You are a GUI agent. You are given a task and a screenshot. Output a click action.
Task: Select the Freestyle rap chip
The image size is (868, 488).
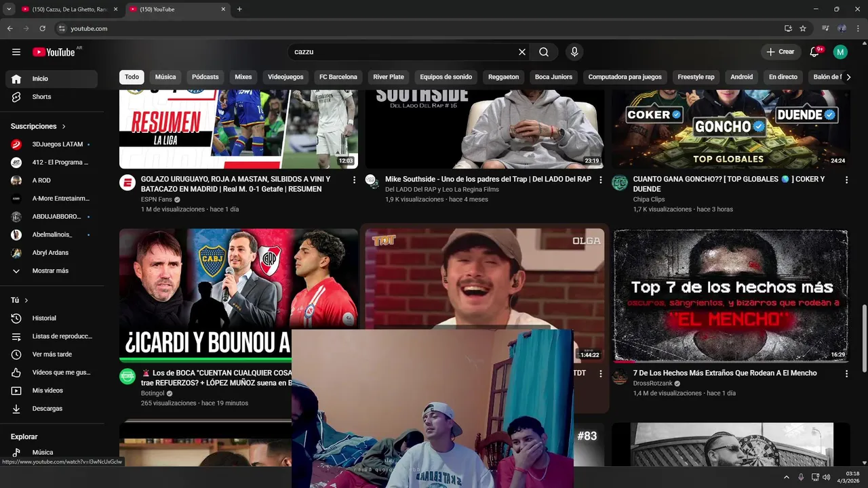696,77
